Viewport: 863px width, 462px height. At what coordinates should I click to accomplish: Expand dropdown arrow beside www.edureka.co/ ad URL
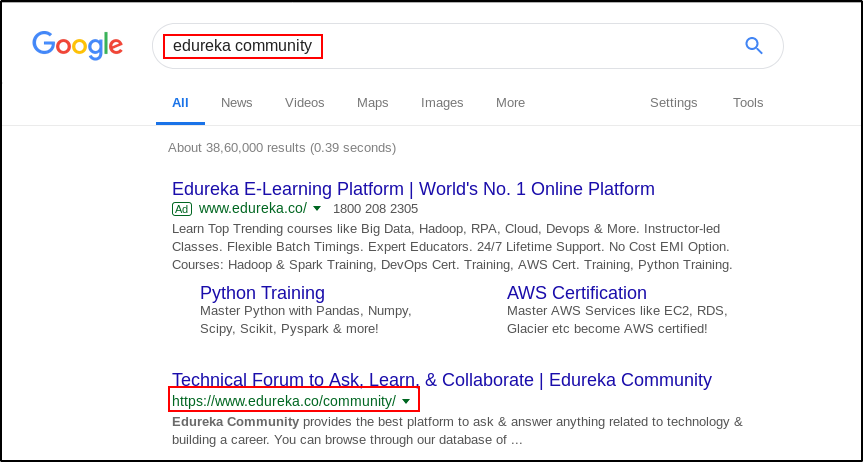click(317, 209)
